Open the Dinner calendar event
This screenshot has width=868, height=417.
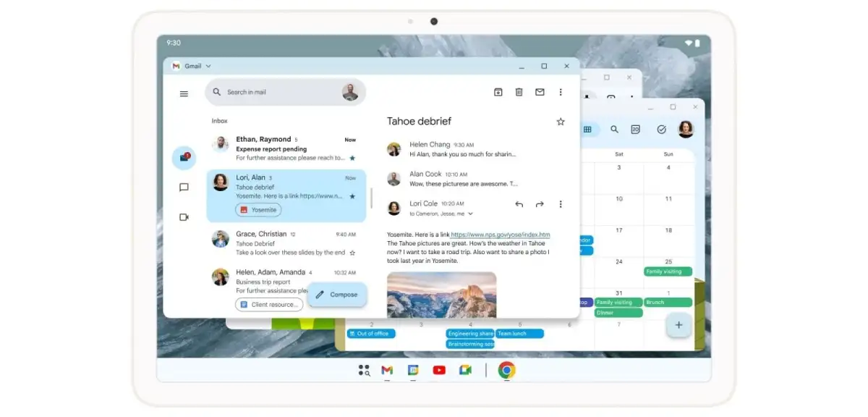pyautogui.click(x=618, y=313)
